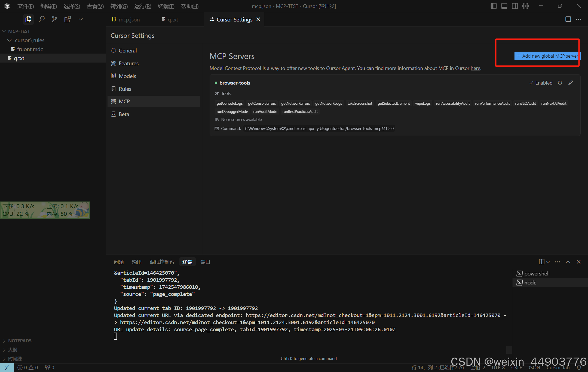Refresh the browser-tools MCP server

click(x=560, y=83)
